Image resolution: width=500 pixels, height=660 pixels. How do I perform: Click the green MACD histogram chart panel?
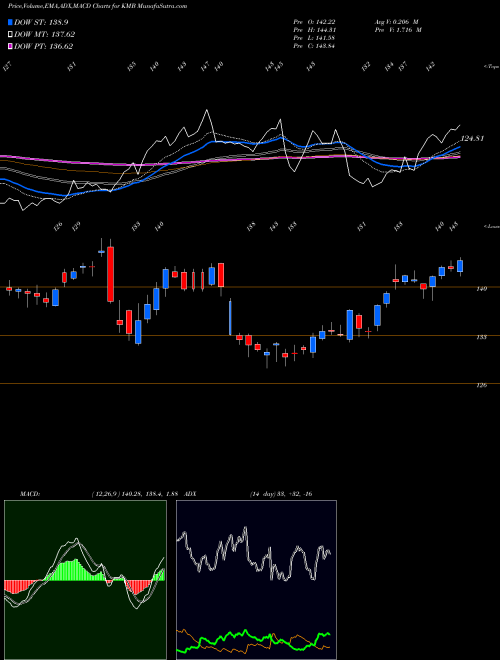pos(85,580)
